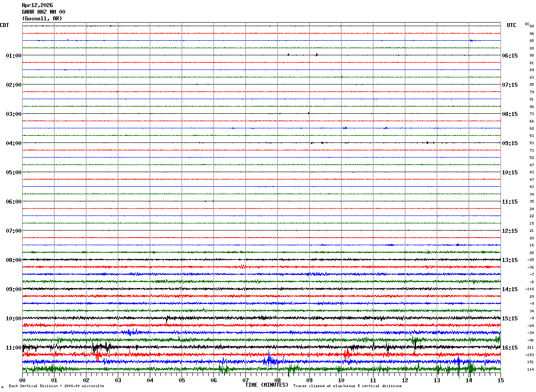Select DC offset value 29

pyautogui.click(x=532, y=296)
